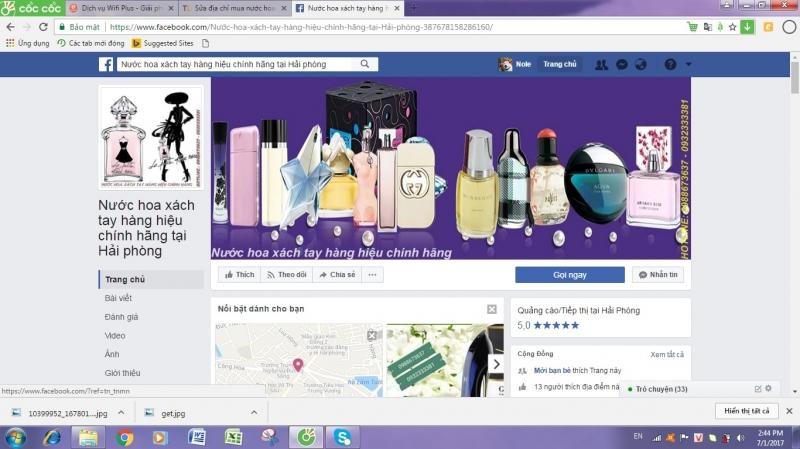Open the Messenger messages icon
The image size is (800, 449).
[621, 65]
